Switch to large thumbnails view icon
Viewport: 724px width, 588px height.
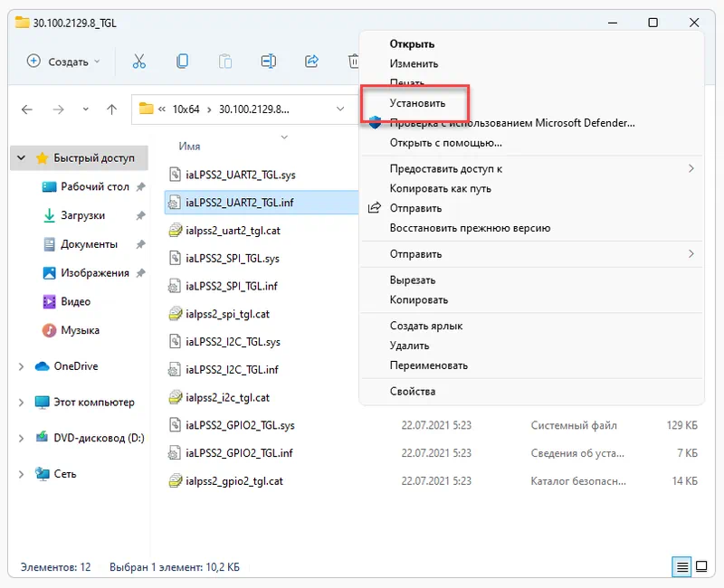pos(702,567)
